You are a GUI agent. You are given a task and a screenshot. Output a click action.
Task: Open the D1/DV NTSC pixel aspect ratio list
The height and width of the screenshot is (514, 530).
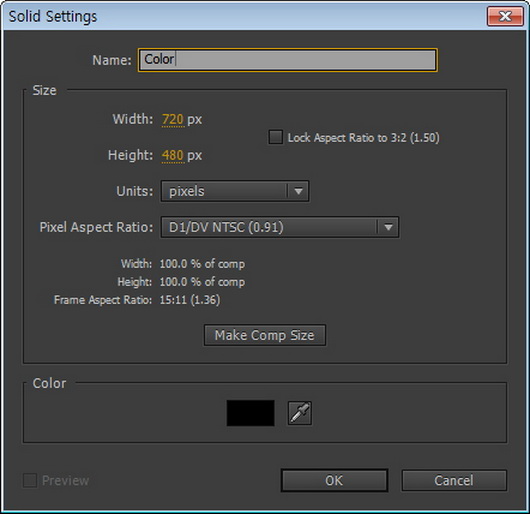pos(280,227)
